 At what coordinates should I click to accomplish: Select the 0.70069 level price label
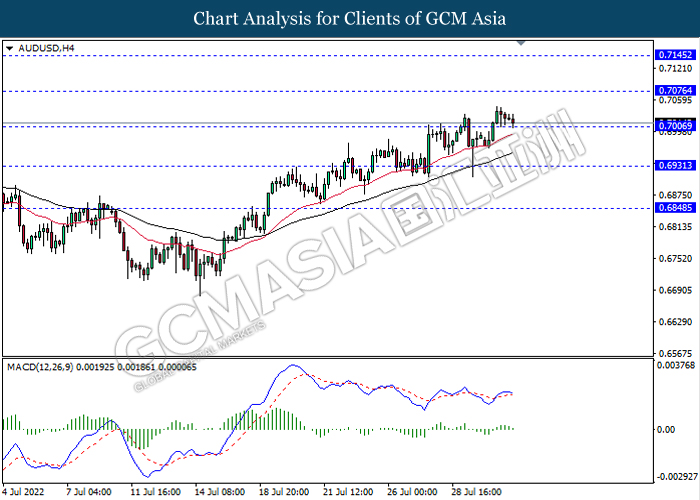[x=675, y=126]
